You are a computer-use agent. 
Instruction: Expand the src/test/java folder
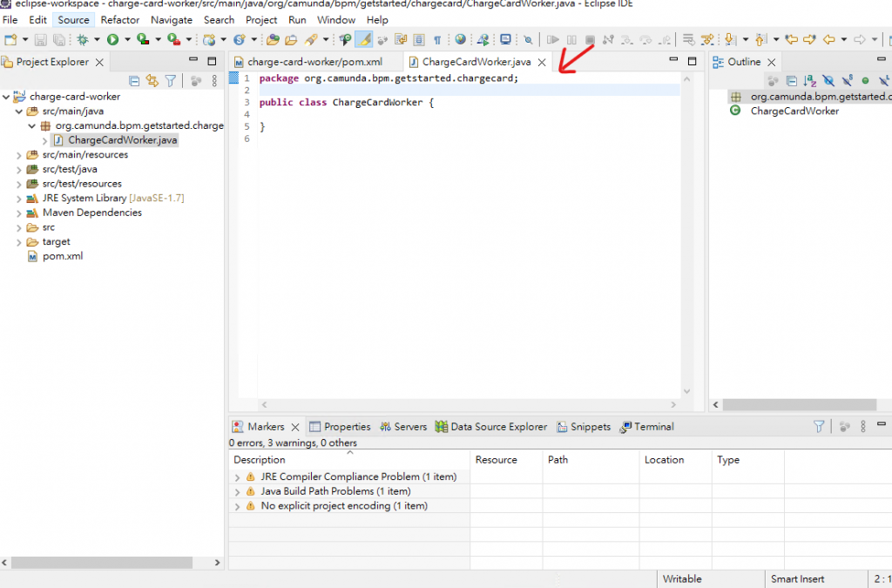point(19,170)
